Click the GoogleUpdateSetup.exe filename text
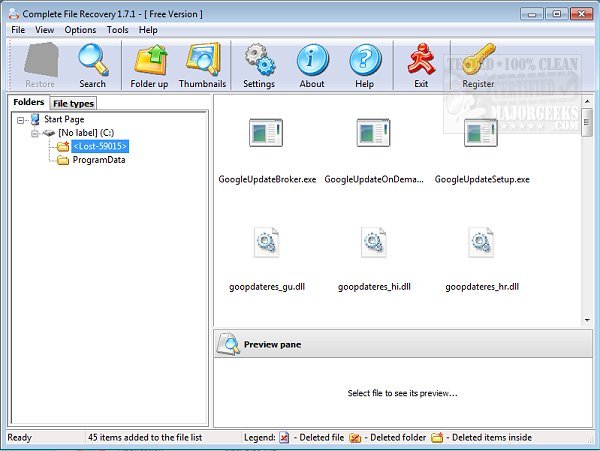Screen dimensions: 600x451 [482, 179]
